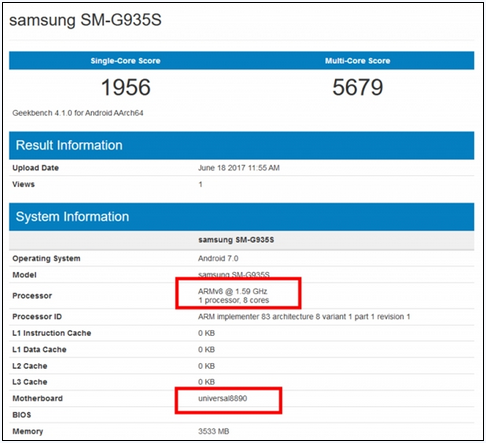
Task: Select the ARM implementer 83 architecture value
Action: (x=304, y=317)
